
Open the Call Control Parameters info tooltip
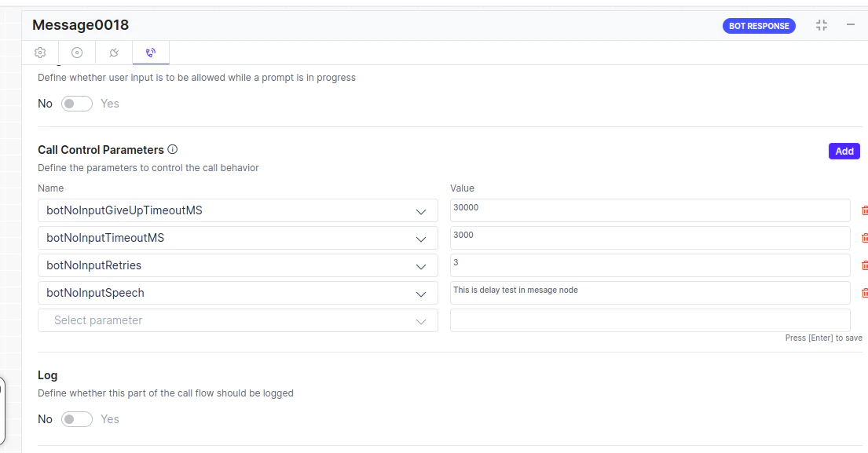(x=172, y=149)
